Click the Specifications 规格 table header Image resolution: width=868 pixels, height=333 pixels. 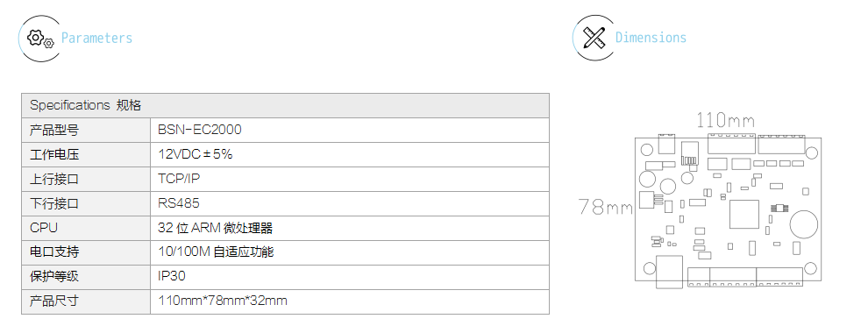coord(286,106)
